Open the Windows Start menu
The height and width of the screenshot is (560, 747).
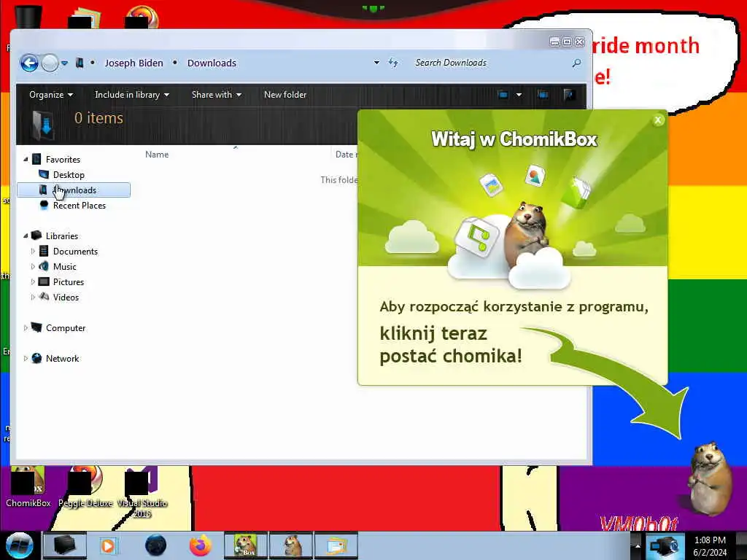point(20,545)
